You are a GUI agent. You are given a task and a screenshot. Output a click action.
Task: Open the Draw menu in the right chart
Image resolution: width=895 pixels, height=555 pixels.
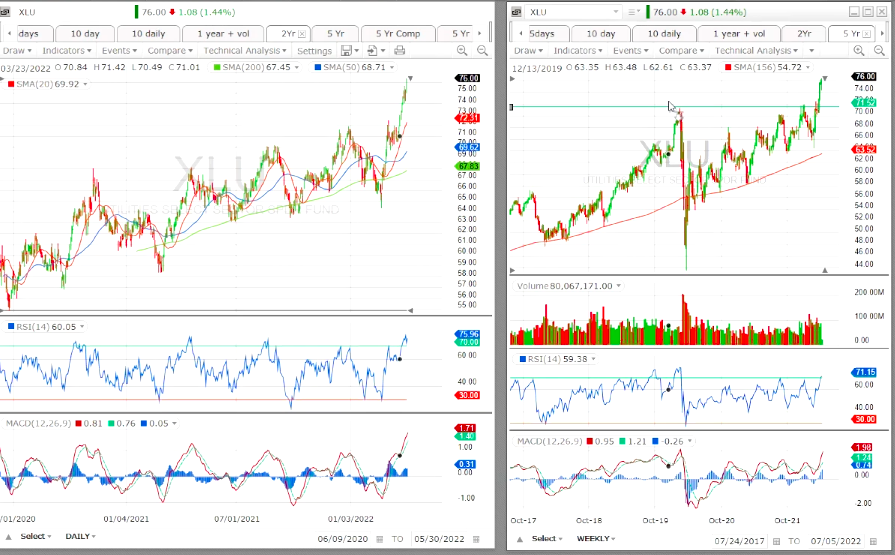pyautogui.click(x=528, y=51)
